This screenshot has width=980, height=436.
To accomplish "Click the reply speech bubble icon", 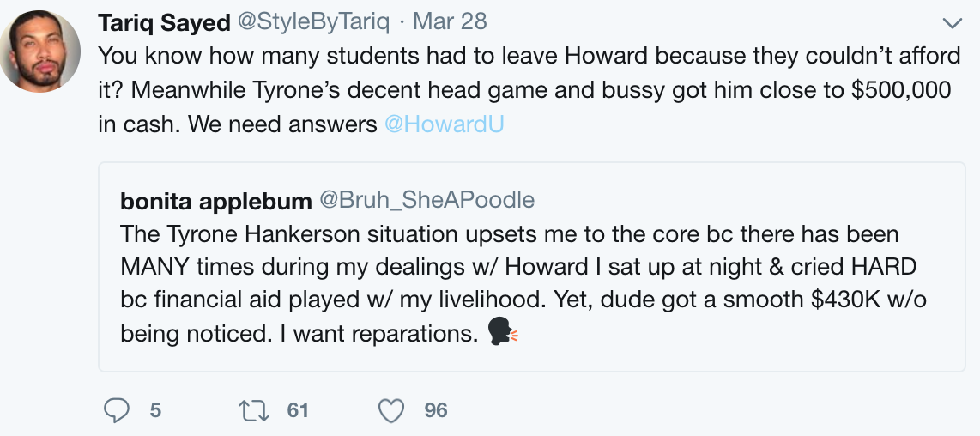I will [116, 411].
